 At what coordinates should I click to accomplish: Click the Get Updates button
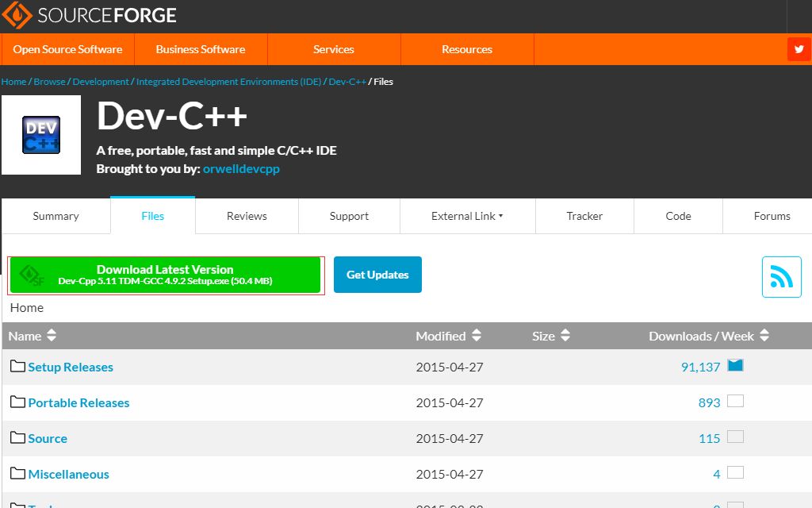coord(377,275)
